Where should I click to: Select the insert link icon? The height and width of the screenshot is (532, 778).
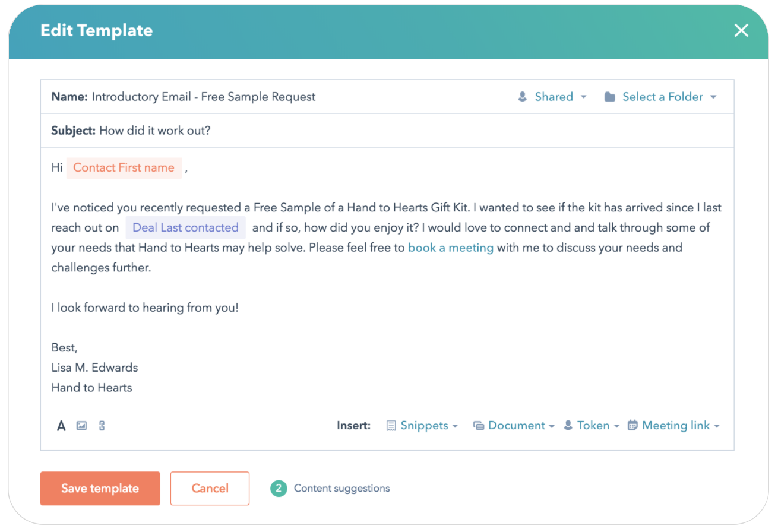pyautogui.click(x=102, y=425)
